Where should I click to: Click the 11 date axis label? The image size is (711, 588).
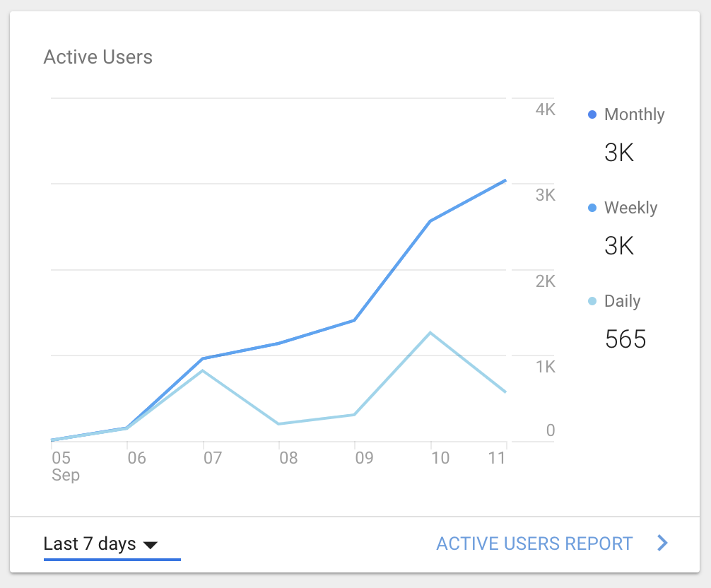(x=497, y=458)
